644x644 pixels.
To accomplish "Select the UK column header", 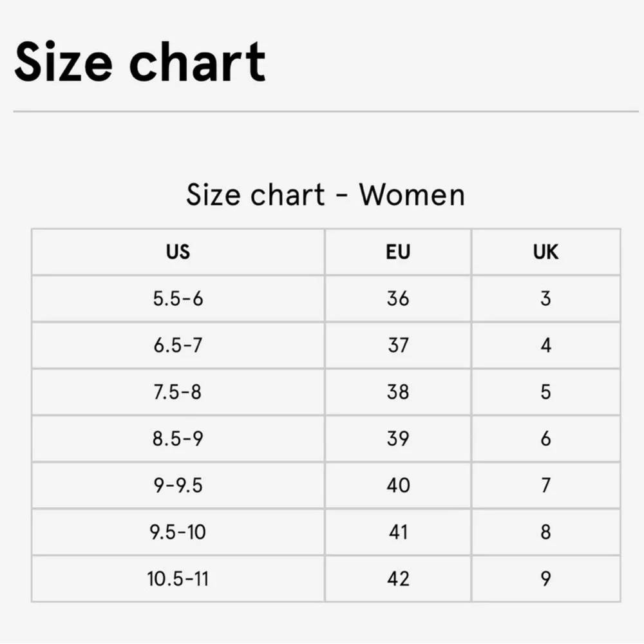I will coord(546,252).
